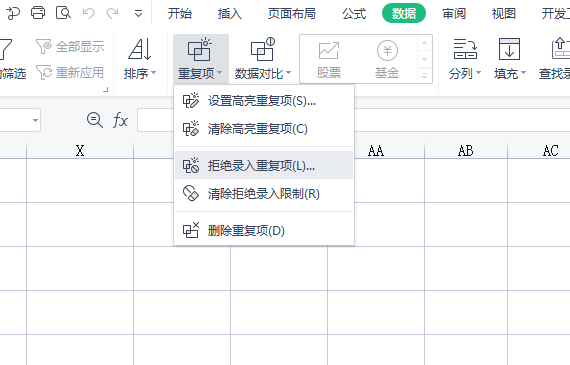Switch to the 开始 tab

pyautogui.click(x=180, y=13)
